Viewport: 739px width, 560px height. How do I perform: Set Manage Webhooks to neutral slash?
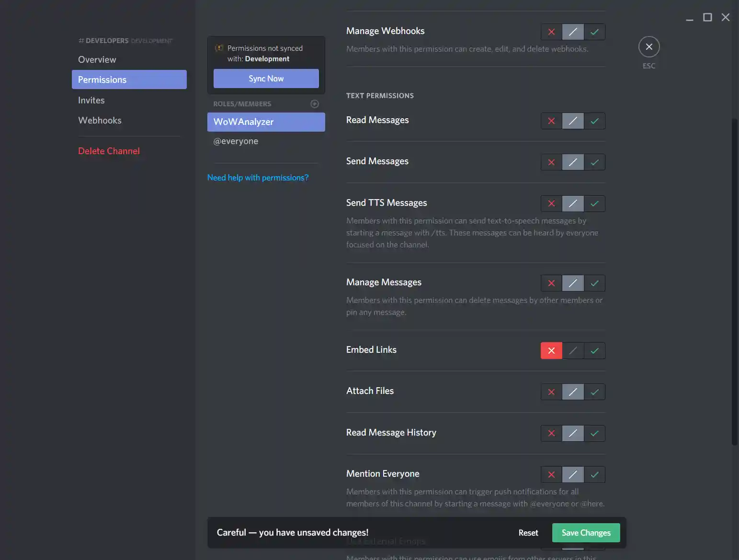[x=573, y=32]
